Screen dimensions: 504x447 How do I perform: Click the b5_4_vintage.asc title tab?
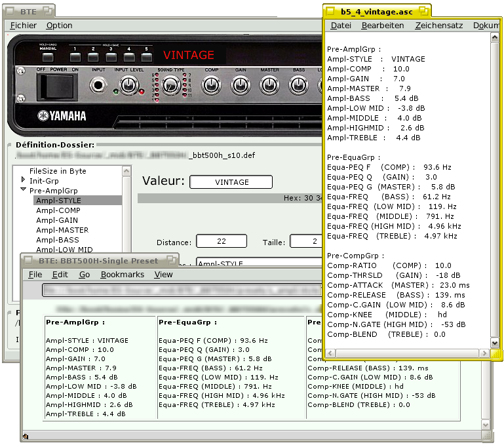(377, 12)
